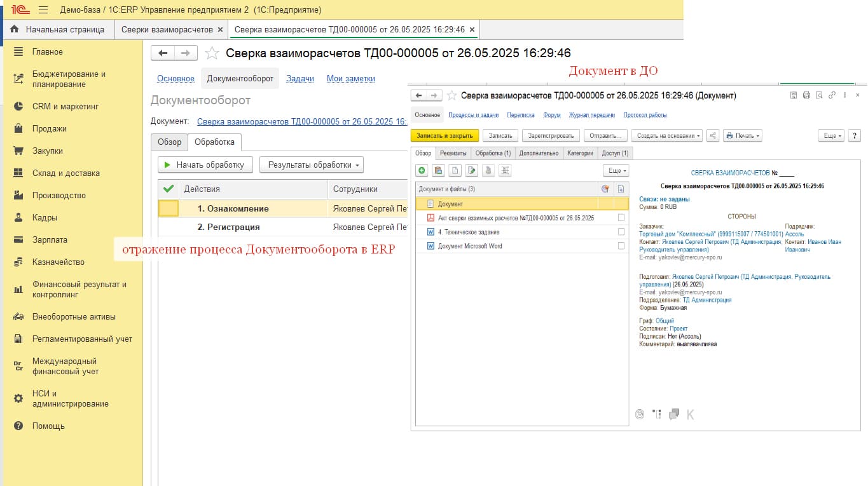Screen dimensions: 868x486
Task: Click the link chain icon in header
Action: click(x=832, y=95)
